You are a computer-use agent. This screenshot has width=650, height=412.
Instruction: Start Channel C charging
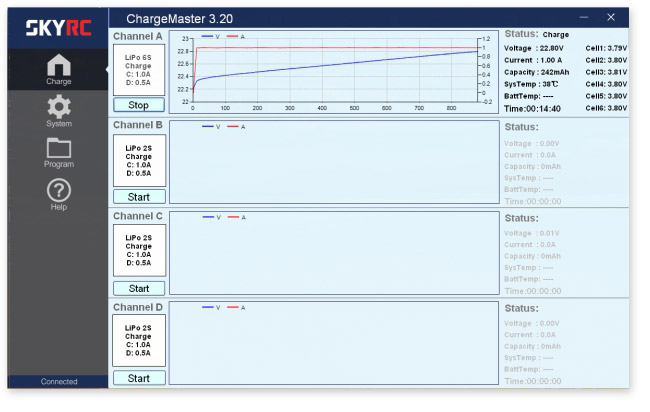(x=139, y=288)
